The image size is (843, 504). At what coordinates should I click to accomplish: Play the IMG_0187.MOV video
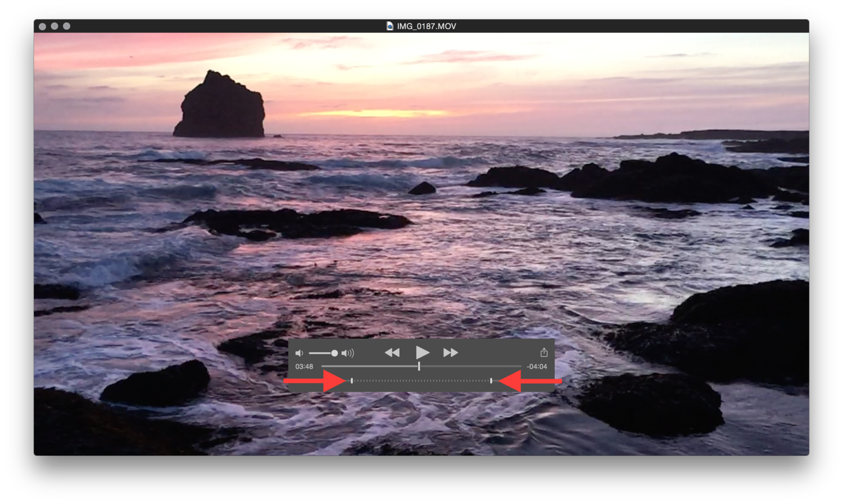point(422,352)
